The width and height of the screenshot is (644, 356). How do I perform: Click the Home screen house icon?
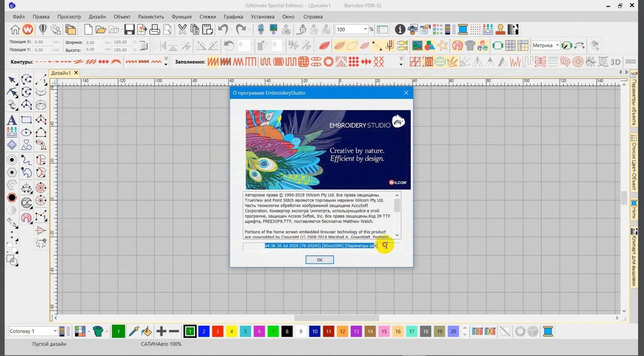(x=15, y=30)
